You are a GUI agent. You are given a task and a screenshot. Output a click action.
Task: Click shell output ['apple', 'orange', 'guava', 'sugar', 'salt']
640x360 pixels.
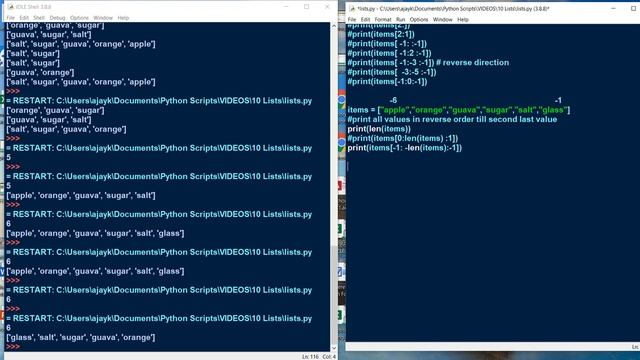(x=81, y=196)
